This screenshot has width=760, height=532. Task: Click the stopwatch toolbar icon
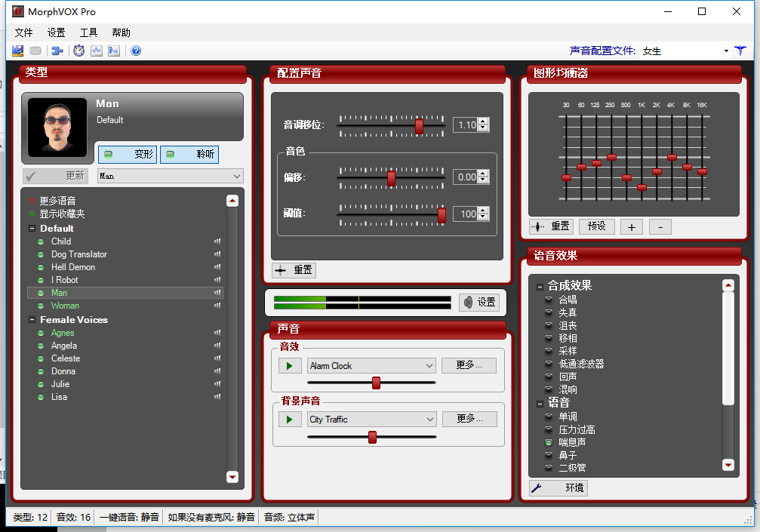79,51
